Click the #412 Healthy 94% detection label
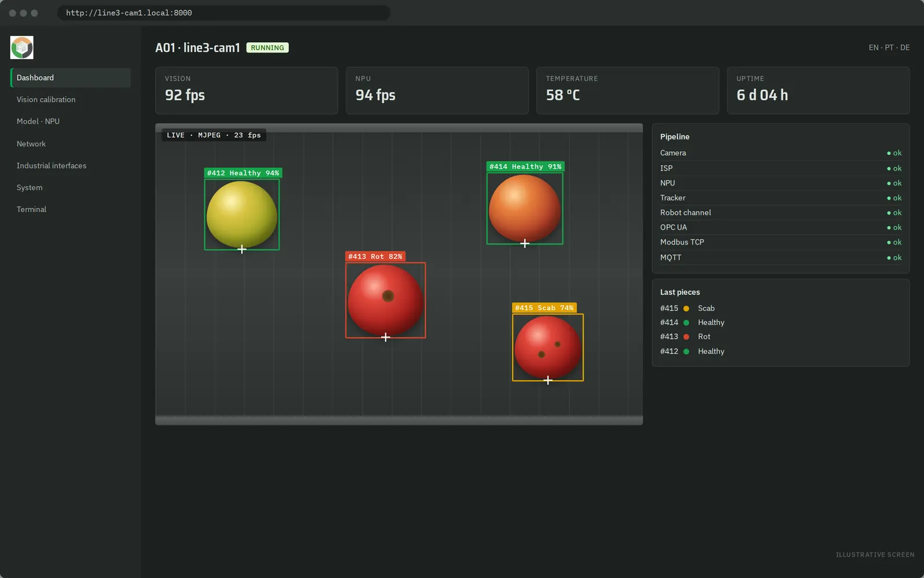Viewport: 924px width, 578px height. (243, 173)
